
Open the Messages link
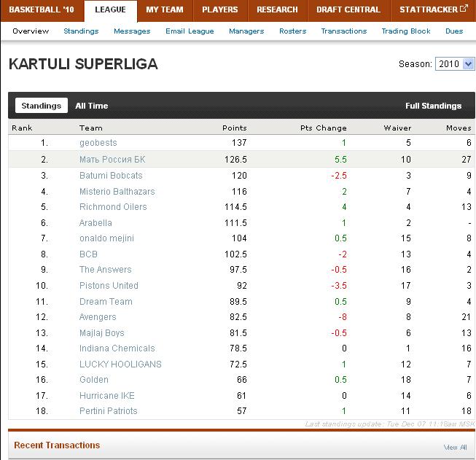click(132, 31)
